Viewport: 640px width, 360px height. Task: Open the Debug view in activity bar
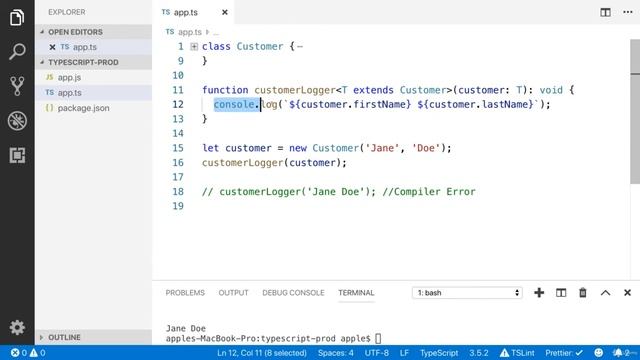(17, 121)
